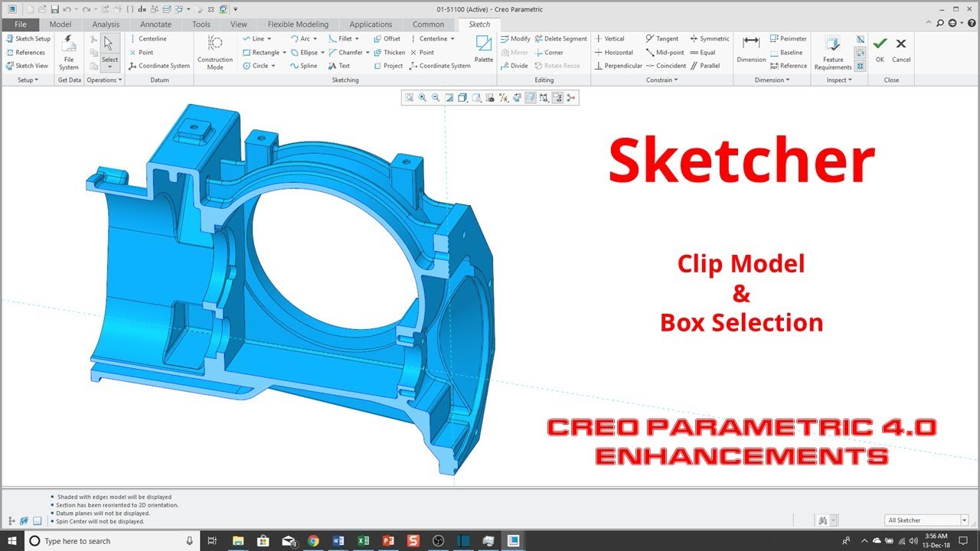
Task: Apply the Perpendicular constraint
Action: tap(619, 66)
